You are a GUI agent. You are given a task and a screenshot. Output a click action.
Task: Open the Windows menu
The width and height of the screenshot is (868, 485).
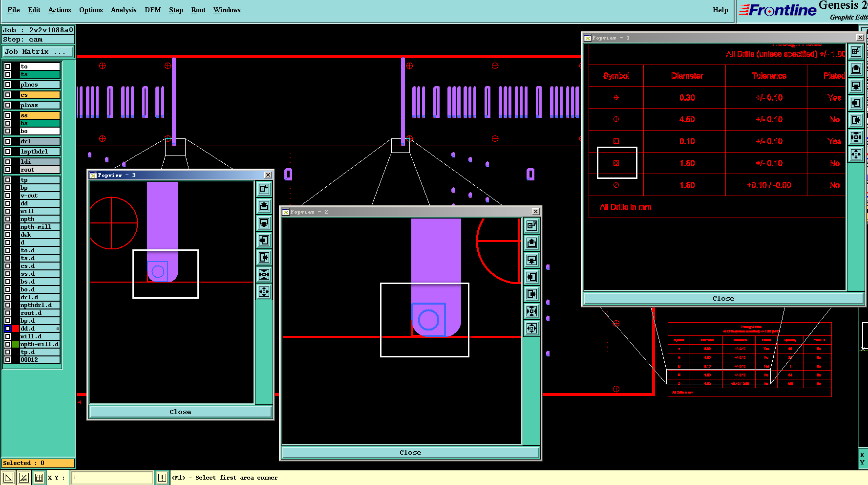coord(227,10)
